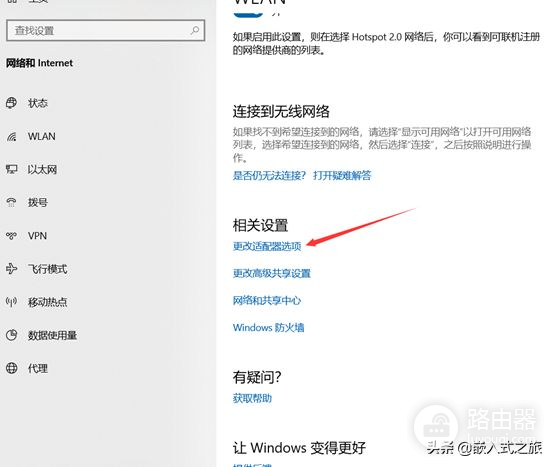Click the 获取帮助 link
The image size is (554, 467).
tap(252, 398)
